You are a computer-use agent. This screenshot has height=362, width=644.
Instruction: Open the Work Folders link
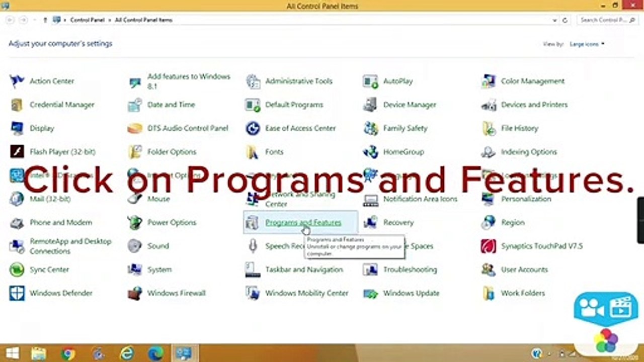523,293
